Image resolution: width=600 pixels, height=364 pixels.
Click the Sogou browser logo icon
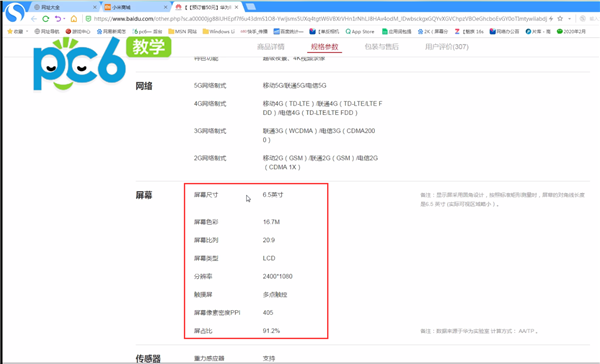tap(15, 12)
